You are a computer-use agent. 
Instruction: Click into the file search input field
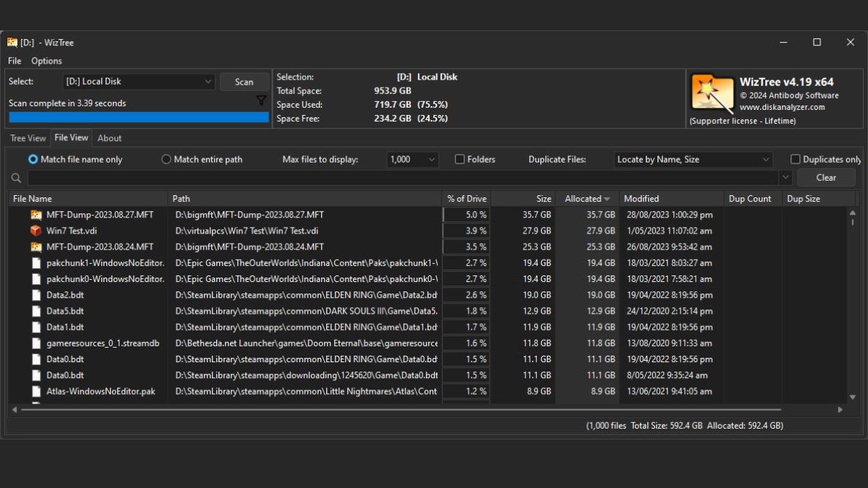tap(403, 178)
